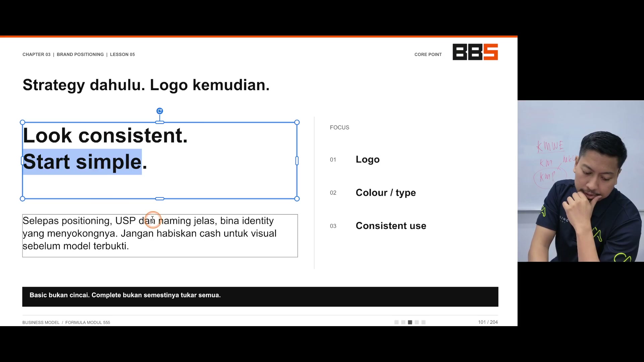The height and width of the screenshot is (362, 644).
Task: Click the 'Consistent use' focus item
Action: [x=391, y=226]
